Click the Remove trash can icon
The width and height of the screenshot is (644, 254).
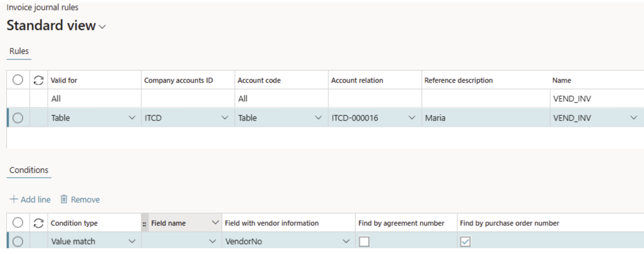point(64,199)
